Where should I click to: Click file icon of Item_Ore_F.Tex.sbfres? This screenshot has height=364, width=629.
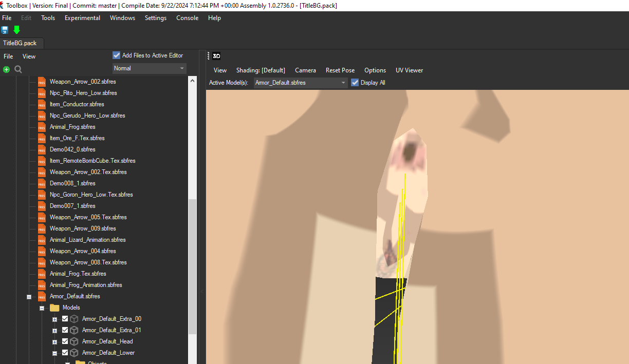pos(42,138)
